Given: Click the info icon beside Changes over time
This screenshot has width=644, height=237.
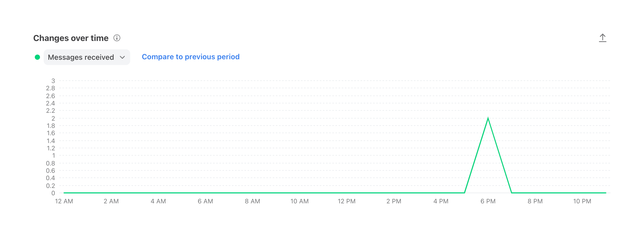Looking at the screenshot, I should click(x=117, y=38).
